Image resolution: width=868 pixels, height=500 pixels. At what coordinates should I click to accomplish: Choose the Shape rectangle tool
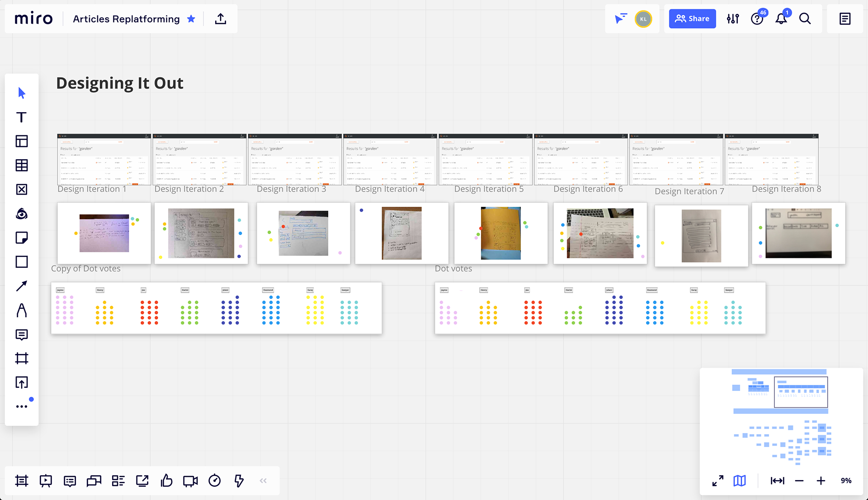click(21, 262)
